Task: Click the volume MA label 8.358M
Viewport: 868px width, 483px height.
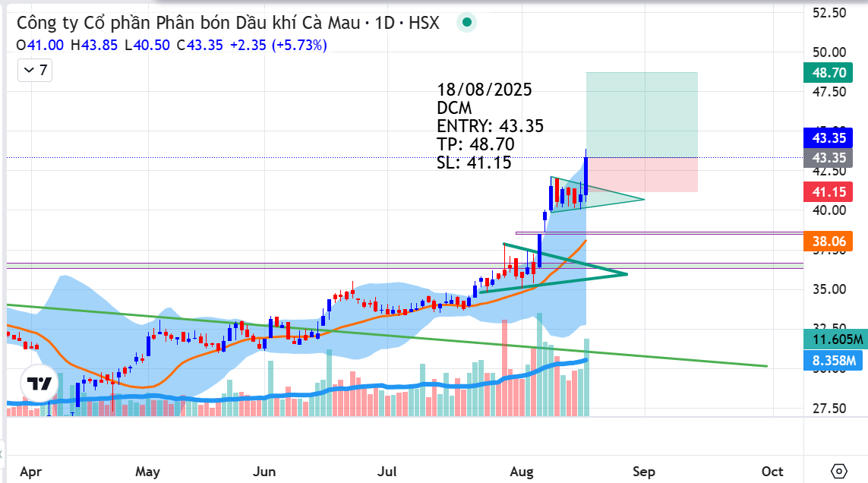Action: (832, 361)
